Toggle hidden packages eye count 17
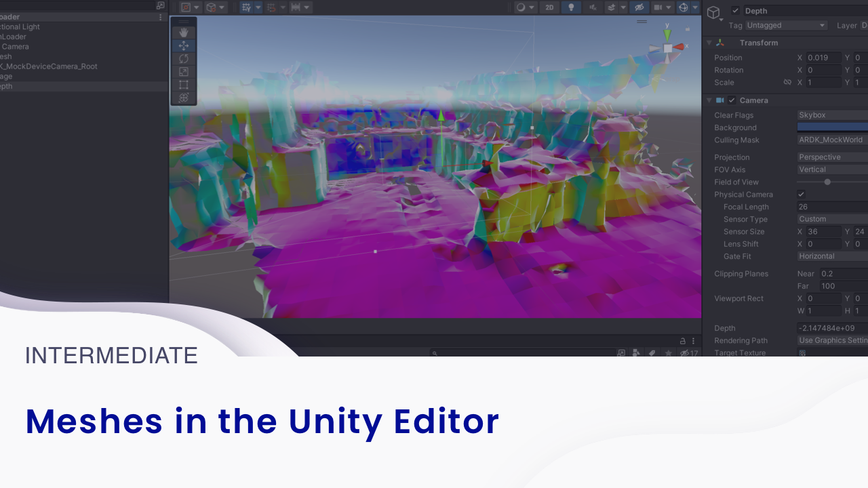This screenshot has height=488, width=868. (689, 353)
